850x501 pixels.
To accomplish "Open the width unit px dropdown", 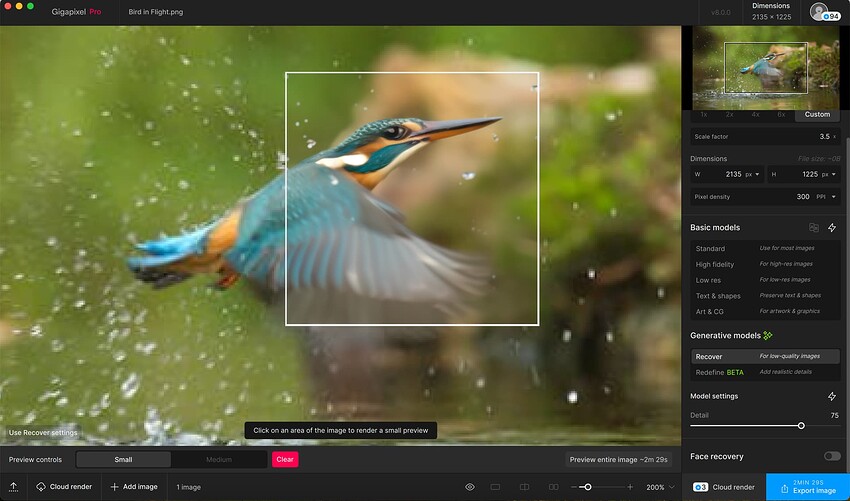I will pyautogui.click(x=751, y=174).
